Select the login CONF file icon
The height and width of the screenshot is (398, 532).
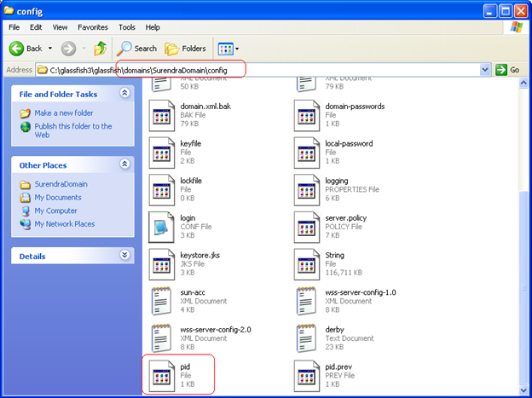(161, 227)
